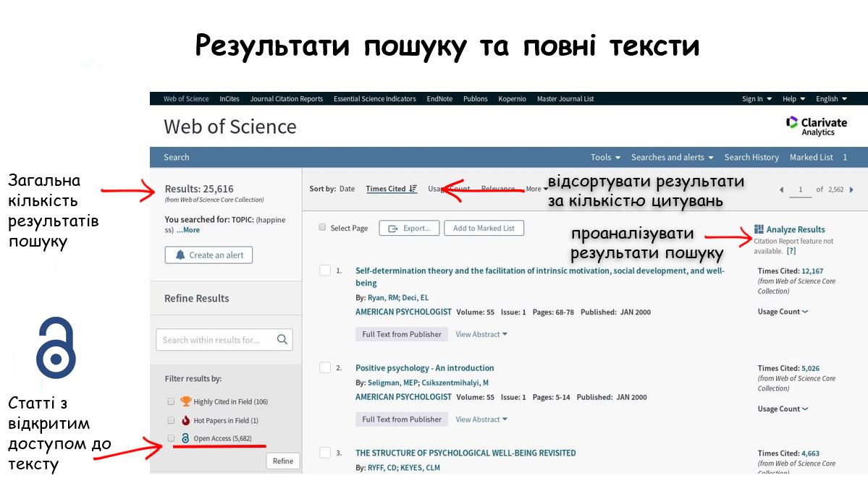This screenshot has width=868, height=486.
Task: Open Structure of Psychological Well-Being Revisited article
Action: pos(465,453)
